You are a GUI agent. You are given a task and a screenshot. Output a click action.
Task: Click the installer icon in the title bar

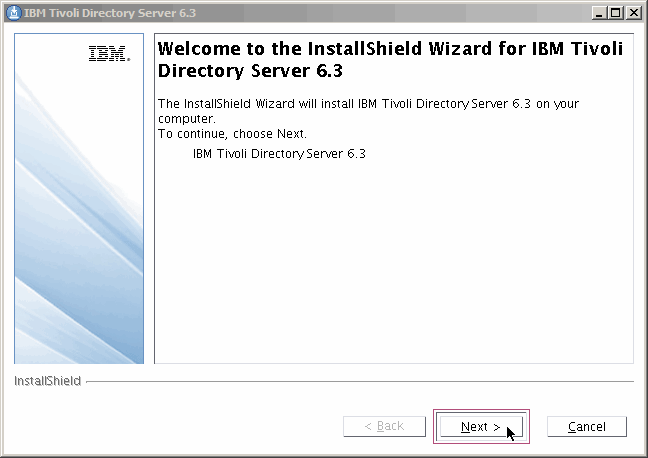[x=14, y=12]
